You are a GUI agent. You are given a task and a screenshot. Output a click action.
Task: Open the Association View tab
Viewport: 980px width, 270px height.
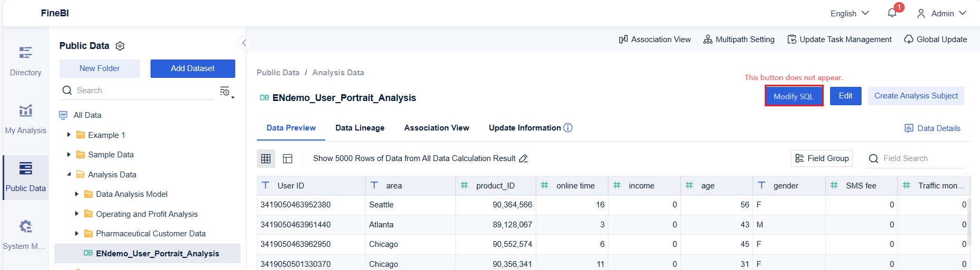(x=436, y=128)
